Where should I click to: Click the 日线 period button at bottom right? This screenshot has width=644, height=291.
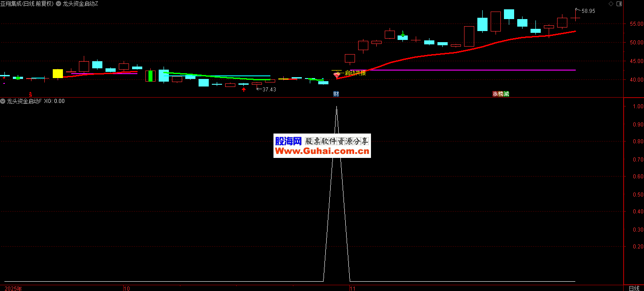(634, 288)
